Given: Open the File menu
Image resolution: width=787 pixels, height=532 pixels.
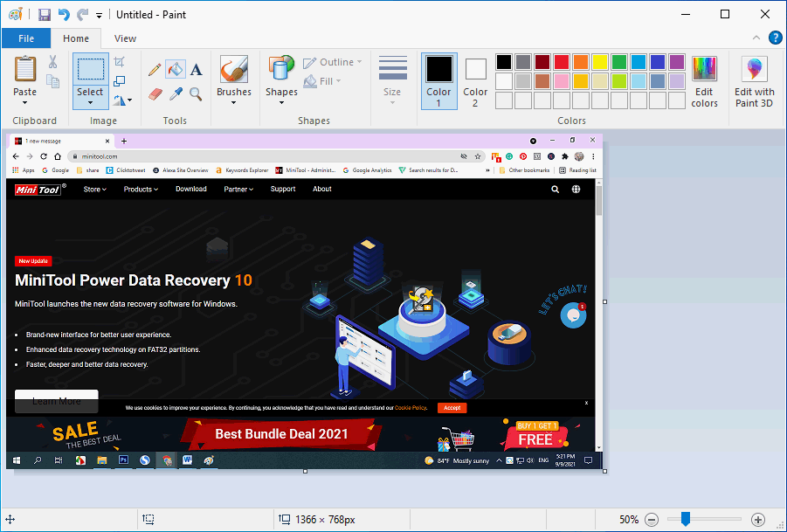Looking at the screenshot, I should tap(26, 38).
